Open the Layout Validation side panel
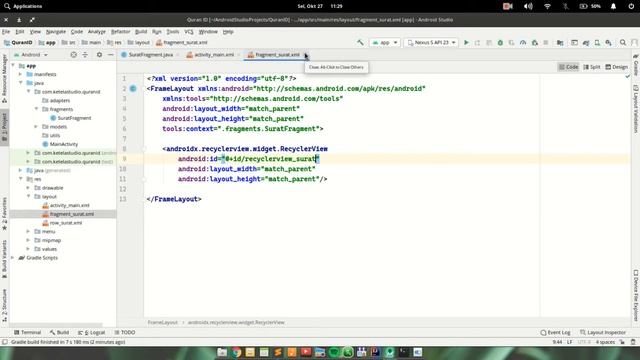The height and width of the screenshot is (360, 640). (636, 109)
